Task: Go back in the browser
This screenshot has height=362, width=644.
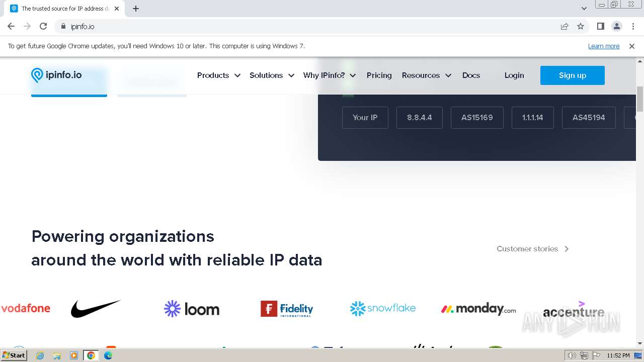Action: [x=11, y=26]
